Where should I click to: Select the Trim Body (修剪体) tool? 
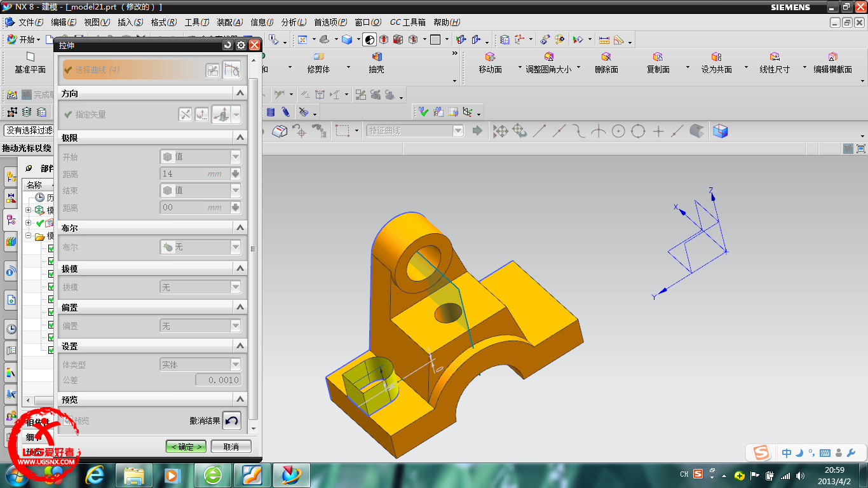click(x=318, y=64)
